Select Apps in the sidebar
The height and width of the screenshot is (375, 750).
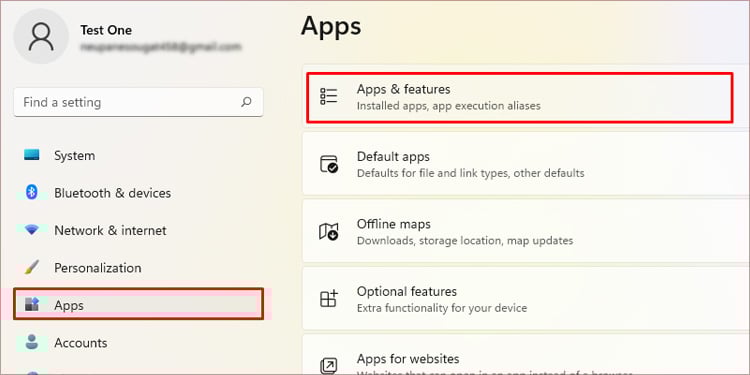(138, 305)
